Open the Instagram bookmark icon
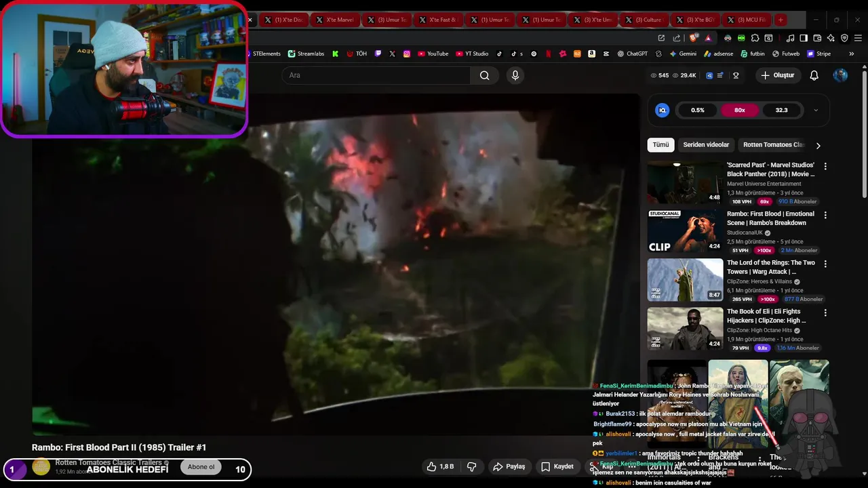The image size is (868, 488). [x=407, y=54]
